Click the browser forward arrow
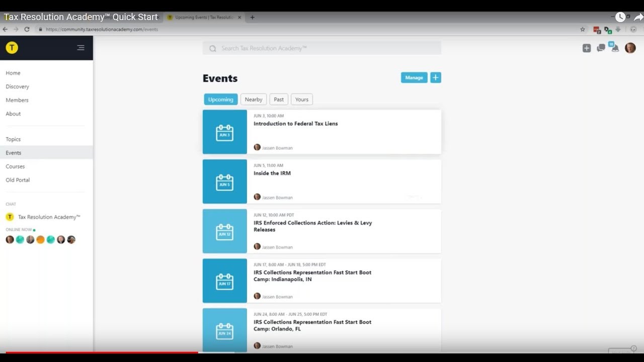 click(x=16, y=30)
